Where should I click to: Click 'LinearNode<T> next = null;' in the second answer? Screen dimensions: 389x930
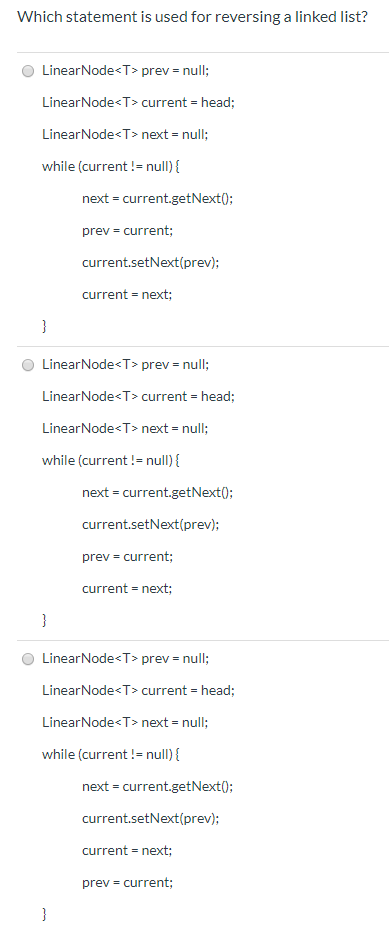[125, 428]
